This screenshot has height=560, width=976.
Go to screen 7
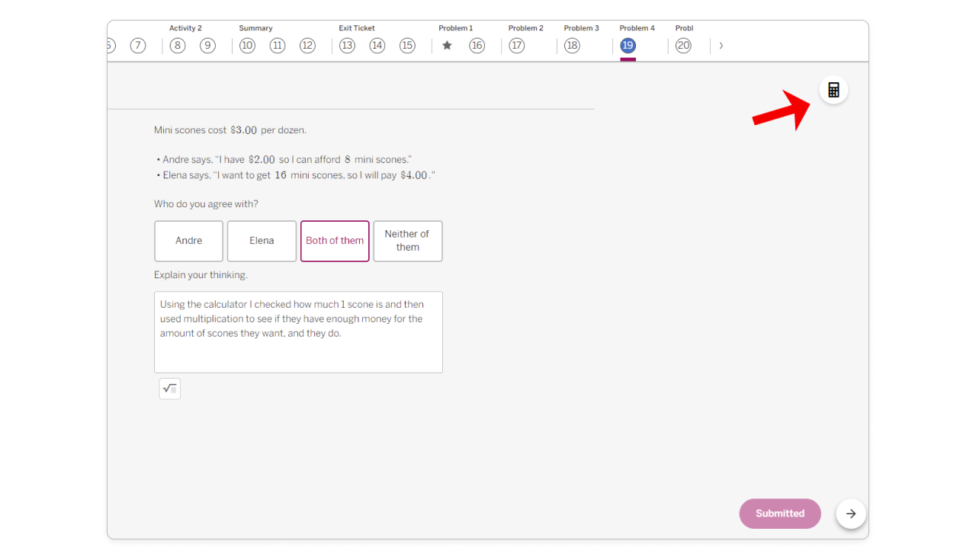point(138,46)
